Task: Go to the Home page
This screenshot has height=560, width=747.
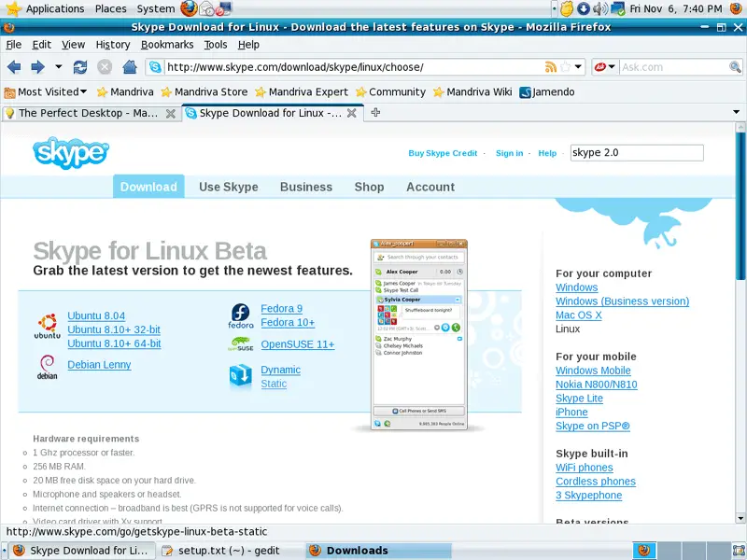Action: (x=129, y=67)
